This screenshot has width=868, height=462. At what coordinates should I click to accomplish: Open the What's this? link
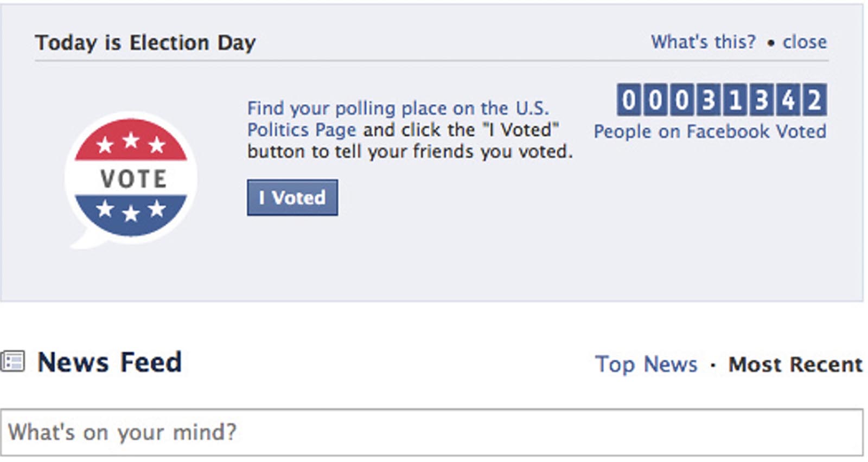703,42
